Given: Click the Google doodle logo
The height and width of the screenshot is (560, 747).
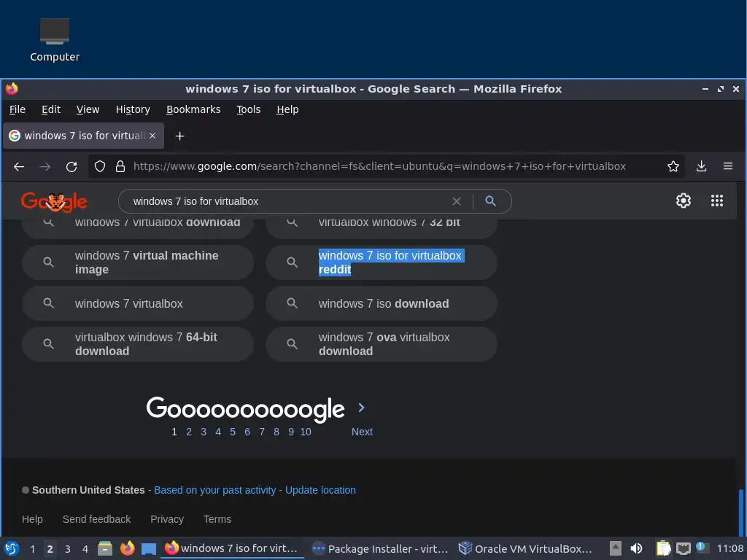Looking at the screenshot, I should 54,202.
